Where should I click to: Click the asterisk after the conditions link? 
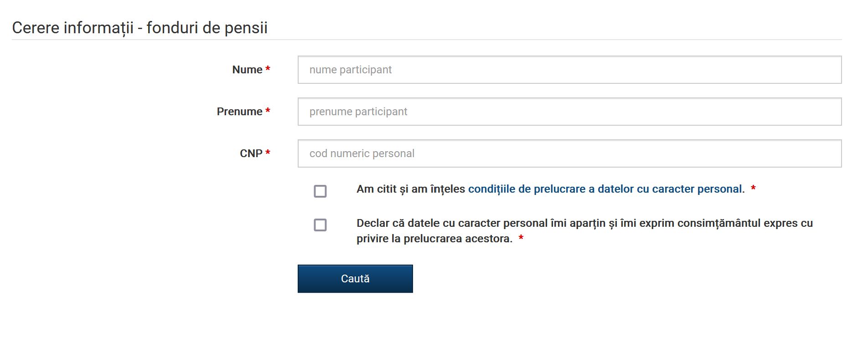pyautogui.click(x=753, y=189)
